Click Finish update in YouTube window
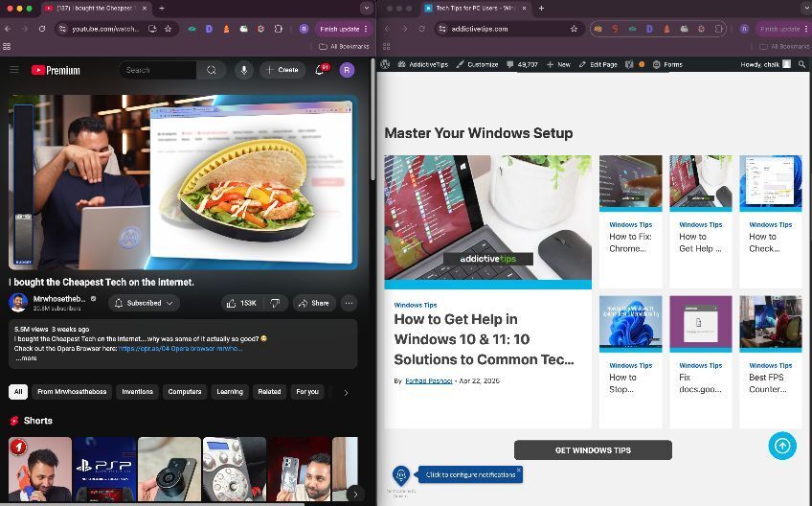Screen dimensions: 812x506 tap(339, 29)
